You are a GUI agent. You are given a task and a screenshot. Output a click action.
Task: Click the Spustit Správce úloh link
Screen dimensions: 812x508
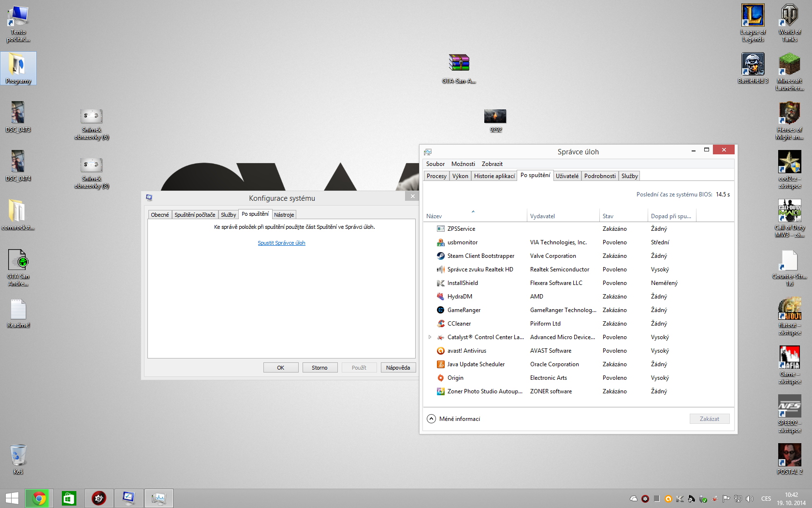(281, 243)
